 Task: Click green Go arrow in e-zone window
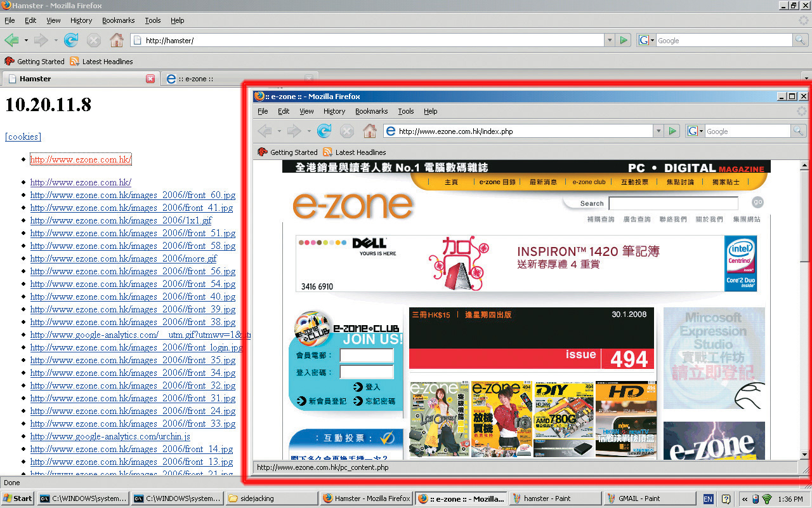coord(673,131)
